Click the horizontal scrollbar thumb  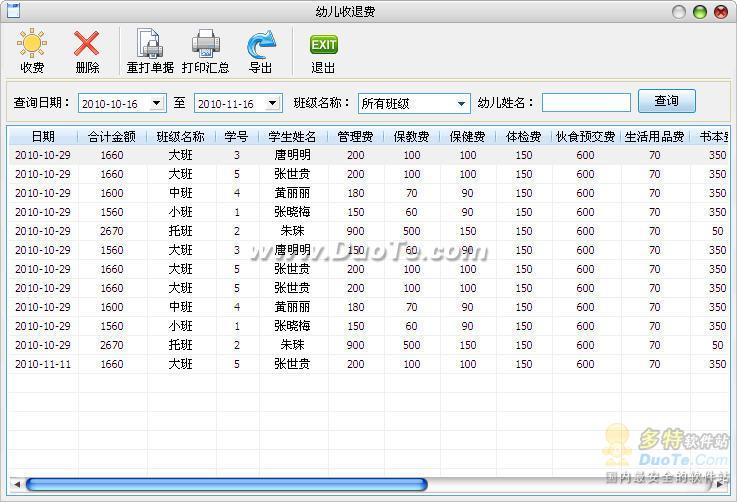coord(227,484)
